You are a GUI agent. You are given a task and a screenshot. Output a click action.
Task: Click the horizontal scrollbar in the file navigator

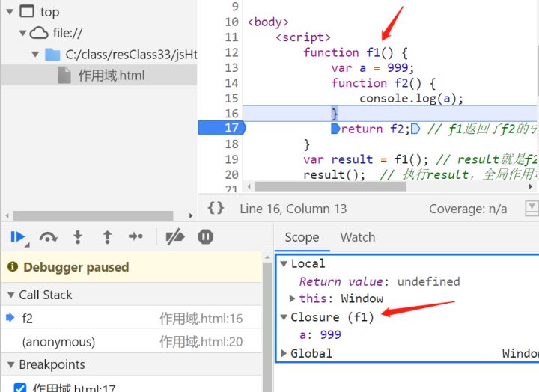tap(93, 215)
